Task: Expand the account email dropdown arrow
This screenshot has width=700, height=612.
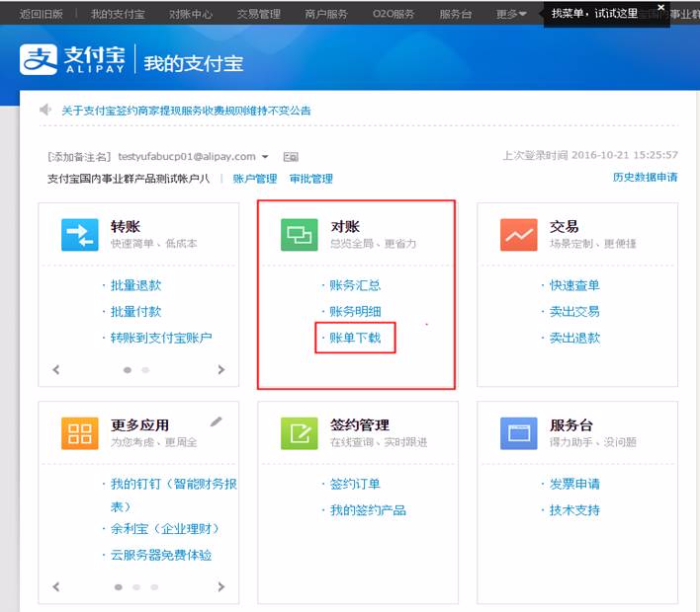Action: pos(265,157)
